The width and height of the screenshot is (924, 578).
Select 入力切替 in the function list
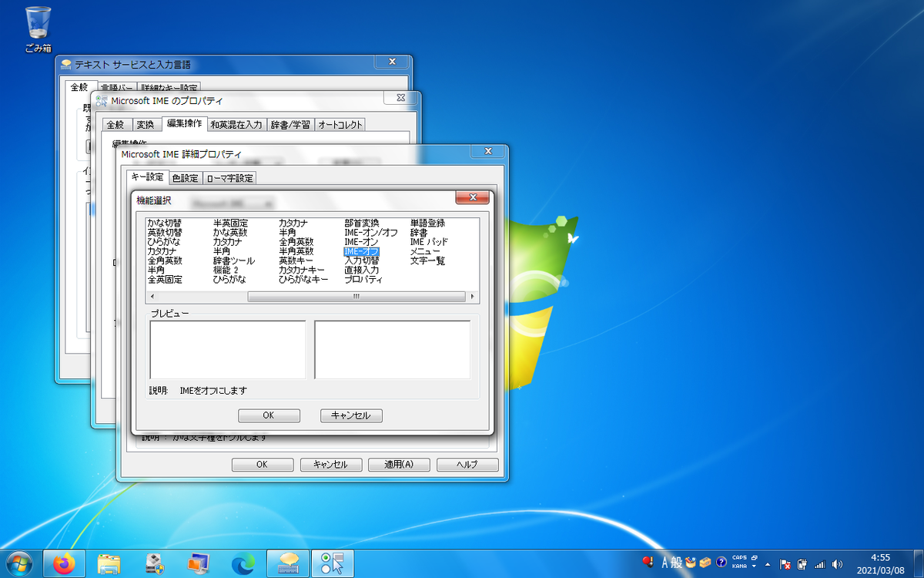pos(362,261)
